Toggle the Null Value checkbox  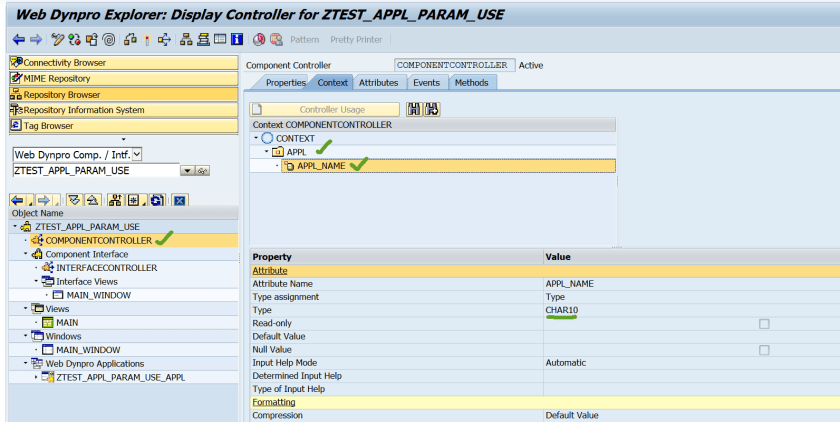(764, 350)
